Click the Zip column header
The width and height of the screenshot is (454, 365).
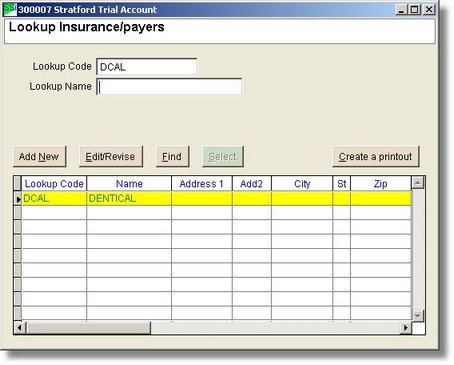point(381,184)
